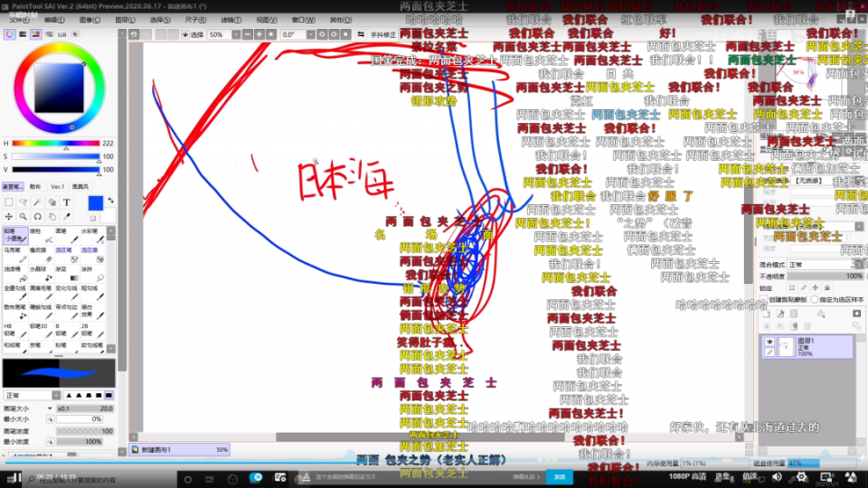Open the 窗口(W) menu

pos(303,20)
